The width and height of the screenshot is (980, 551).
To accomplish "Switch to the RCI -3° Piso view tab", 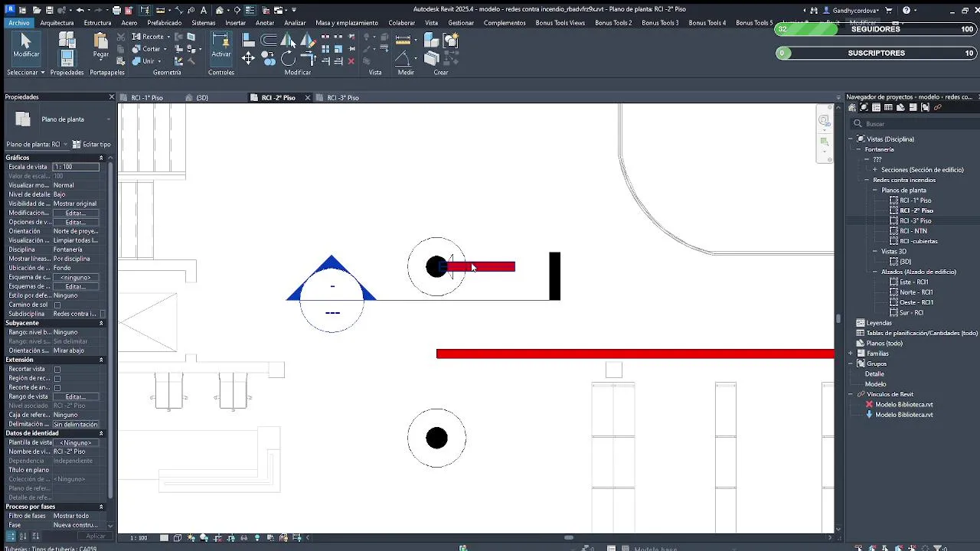I will [343, 98].
